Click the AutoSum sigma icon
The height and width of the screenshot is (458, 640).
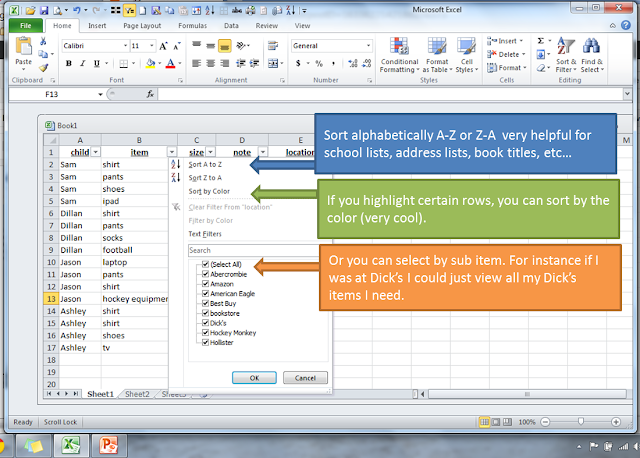click(540, 41)
